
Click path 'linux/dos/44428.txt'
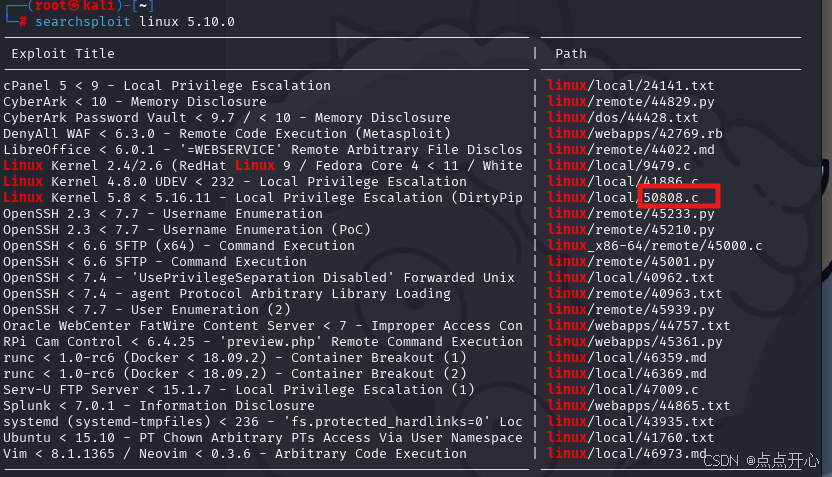click(x=622, y=117)
